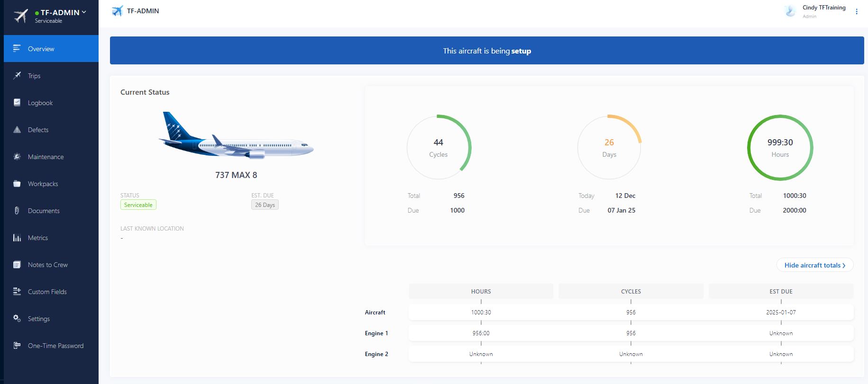Click the Settings gears icon
The width and height of the screenshot is (868, 384).
[x=17, y=319]
